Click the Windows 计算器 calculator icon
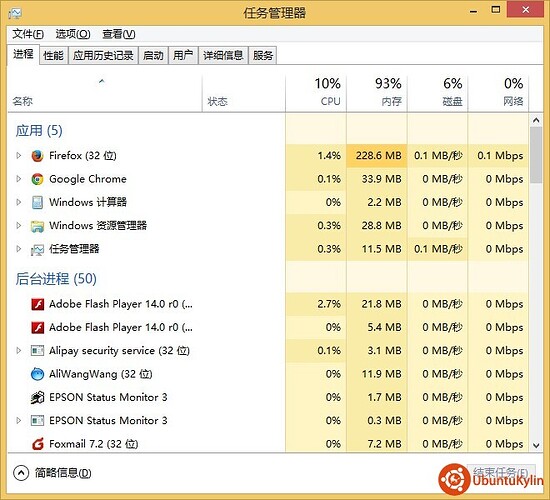The image size is (550, 500). (37, 202)
